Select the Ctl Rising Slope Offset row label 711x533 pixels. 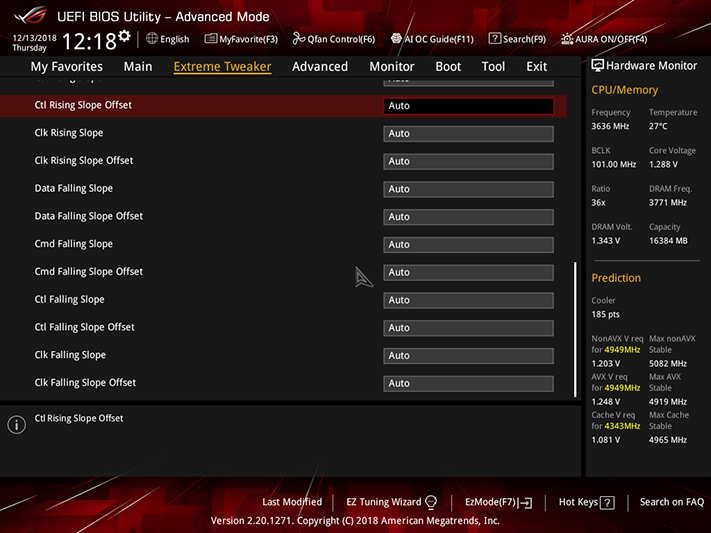pyautogui.click(x=83, y=105)
